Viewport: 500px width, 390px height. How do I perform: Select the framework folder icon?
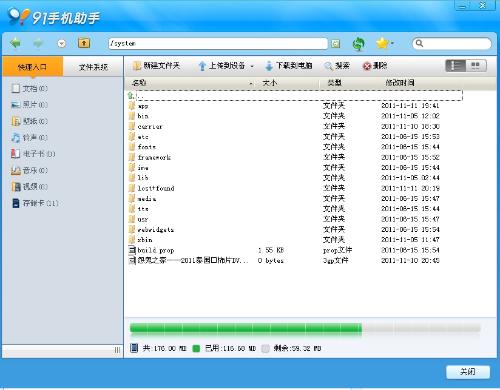(132, 157)
